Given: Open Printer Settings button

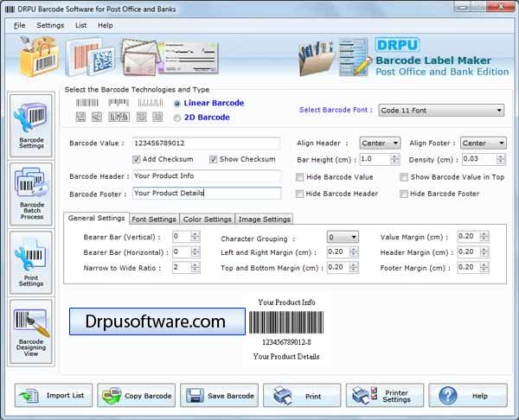Looking at the screenshot, I should point(385,396).
